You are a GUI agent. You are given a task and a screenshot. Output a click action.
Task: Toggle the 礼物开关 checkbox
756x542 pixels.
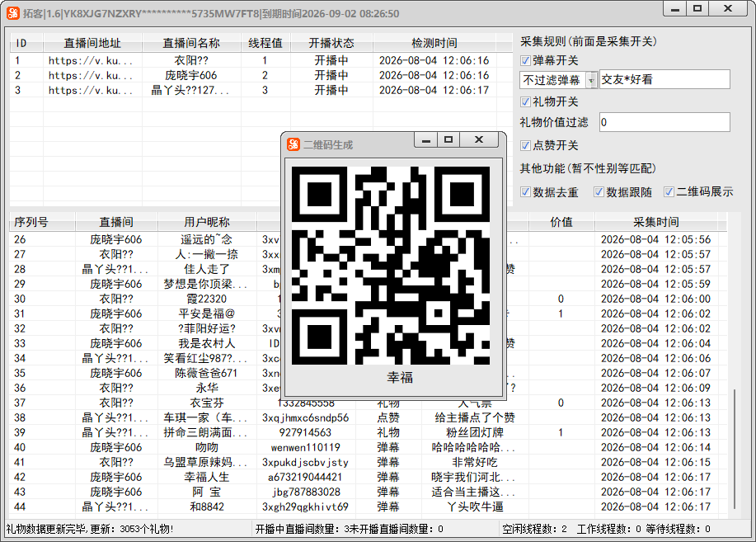525,101
